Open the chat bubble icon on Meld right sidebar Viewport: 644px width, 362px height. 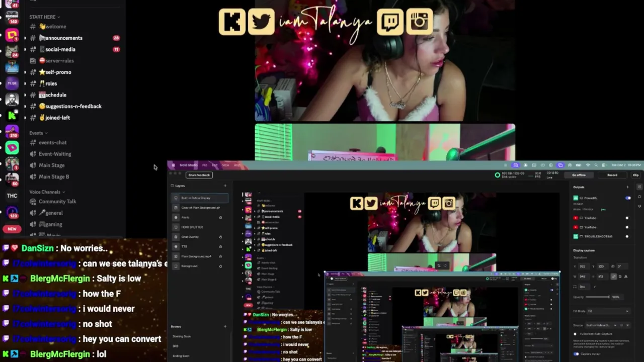click(x=639, y=197)
